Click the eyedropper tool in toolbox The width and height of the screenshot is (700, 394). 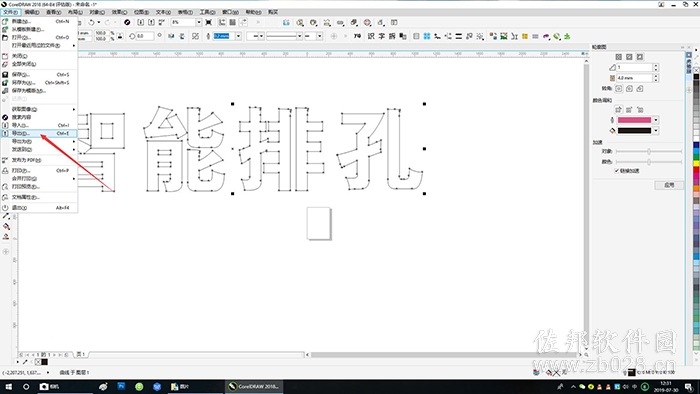pos(6,216)
